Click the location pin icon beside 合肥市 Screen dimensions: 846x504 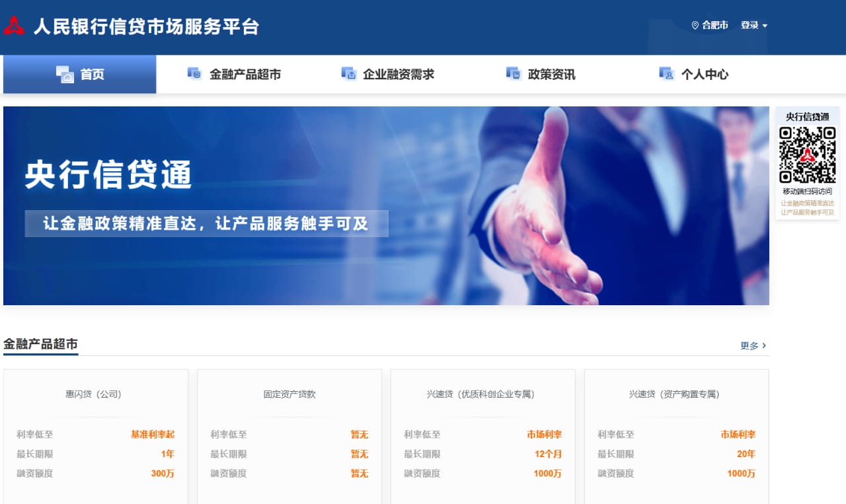pyautogui.click(x=695, y=26)
